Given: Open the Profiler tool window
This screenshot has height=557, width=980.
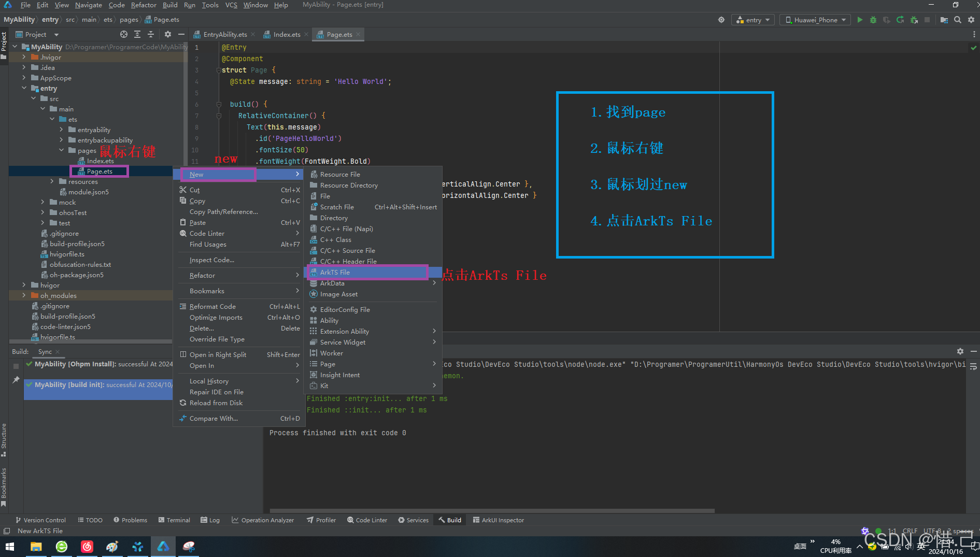Looking at the screenshot, I should [x=321, y=520].
